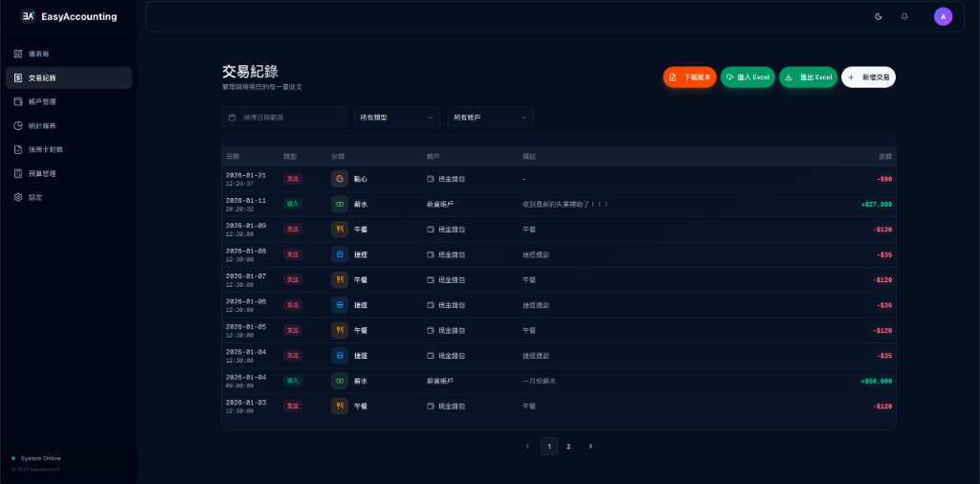Click the 捷運 train icon in the 2026-01-08 row

click(340, 254)
